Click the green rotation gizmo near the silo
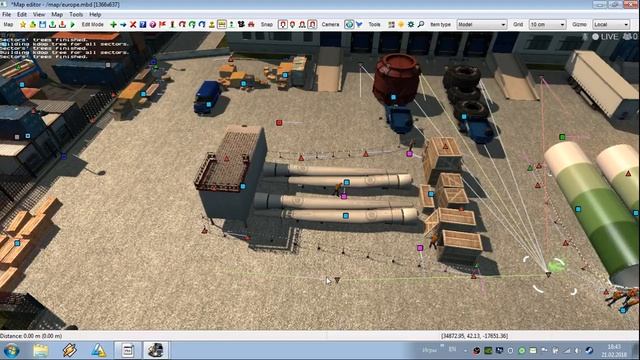 [x=555, y=266]
